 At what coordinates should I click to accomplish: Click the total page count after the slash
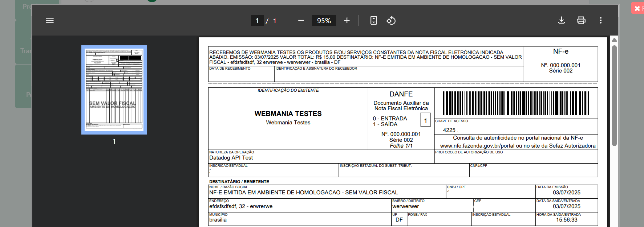[x=275, y=21]
